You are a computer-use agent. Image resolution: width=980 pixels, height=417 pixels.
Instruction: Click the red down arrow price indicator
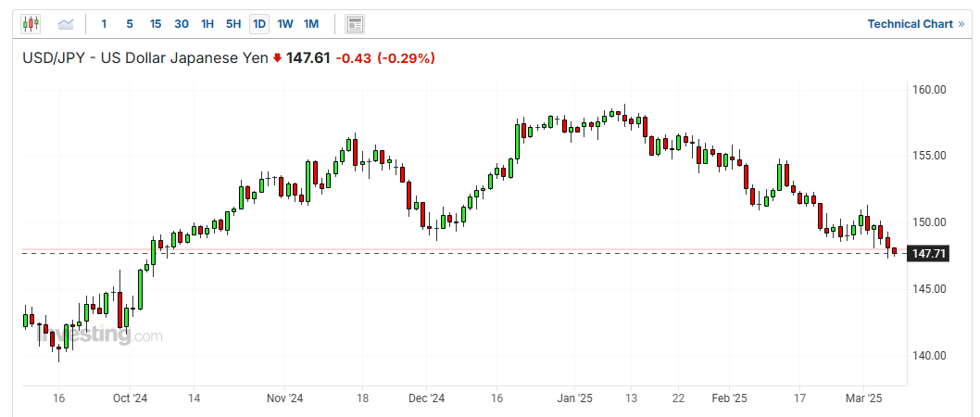coord(278,58)
